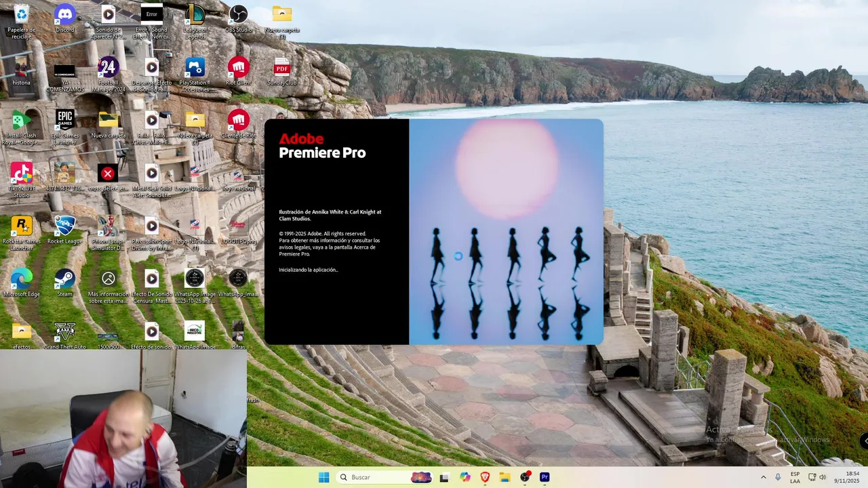The height and width of the screenshot is (488, 868).
Task: Select the 487416432 image file
Action: point(64,178)
